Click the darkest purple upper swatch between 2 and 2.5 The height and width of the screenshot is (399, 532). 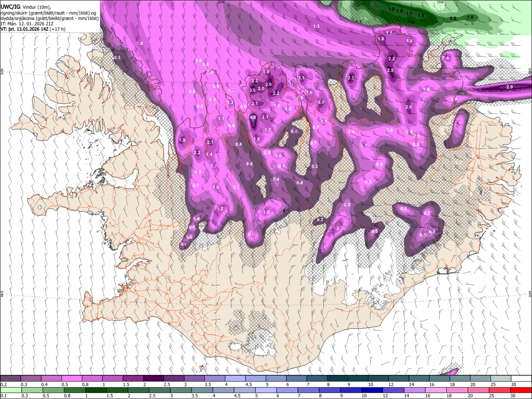153,379
